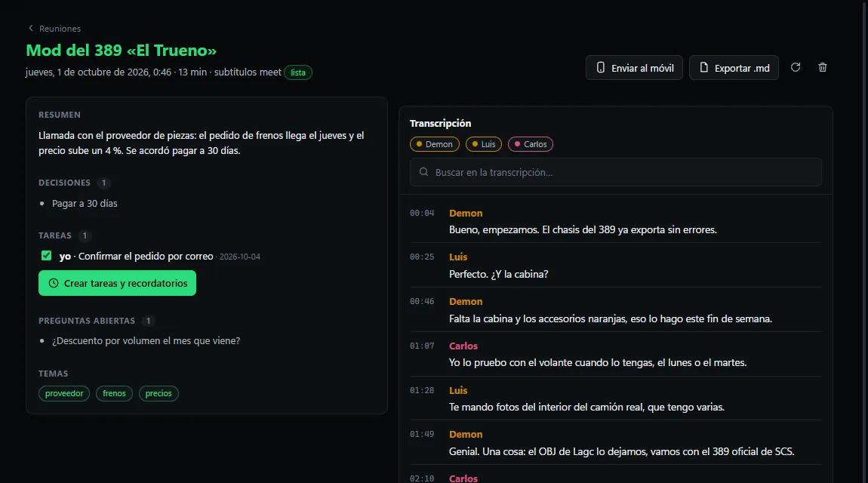868x483 pixels.
Task: Click the Transcripción panel heading
Action: (x=441, y=123)
